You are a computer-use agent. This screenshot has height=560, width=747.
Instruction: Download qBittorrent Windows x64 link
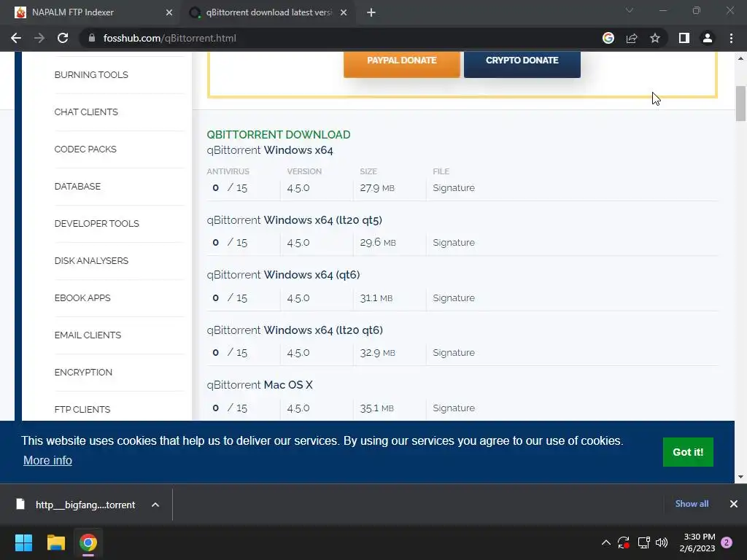[x=270, y=150]
